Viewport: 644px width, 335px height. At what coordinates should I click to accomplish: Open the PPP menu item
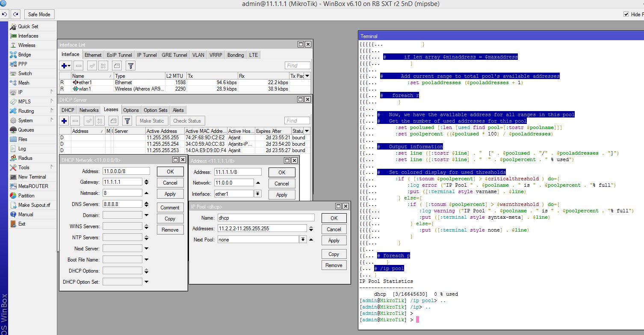22,64
